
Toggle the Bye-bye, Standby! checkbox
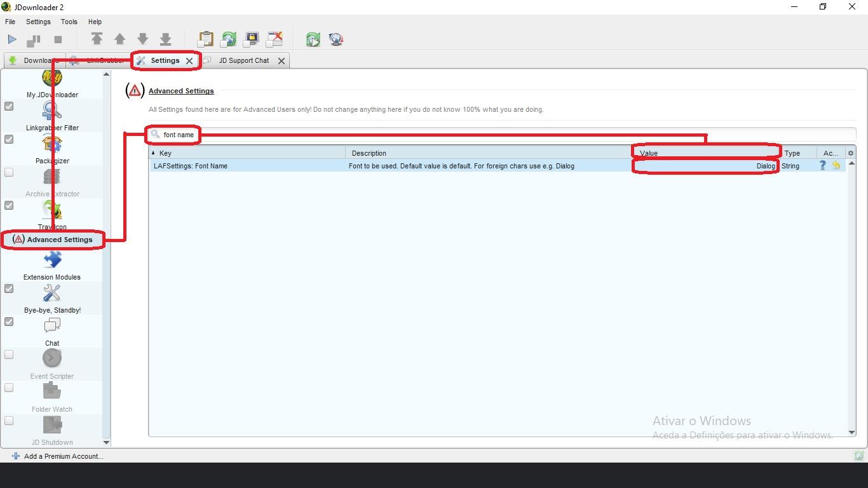click(x=9, y=288)
